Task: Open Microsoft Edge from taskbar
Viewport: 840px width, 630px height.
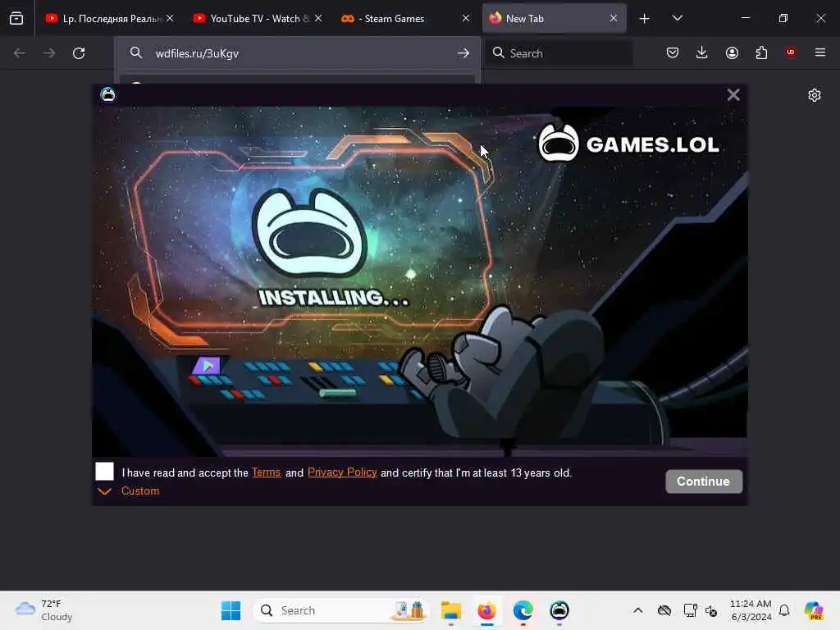Action: 523,610
